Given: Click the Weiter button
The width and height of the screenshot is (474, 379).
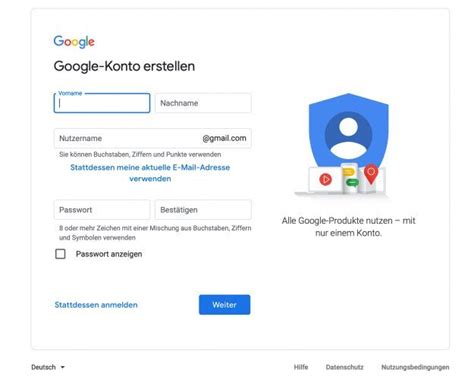Looking at the screenshot, I should [x=224, y=305].
